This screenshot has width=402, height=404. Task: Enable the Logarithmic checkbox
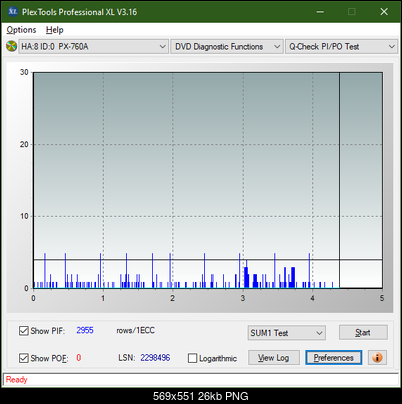coord(193,358)
